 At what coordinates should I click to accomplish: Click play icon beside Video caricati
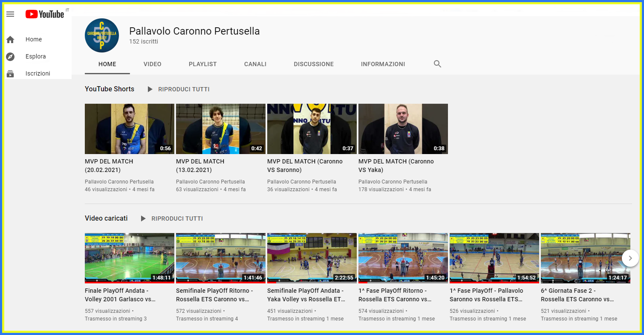click(x=143, y=218)
